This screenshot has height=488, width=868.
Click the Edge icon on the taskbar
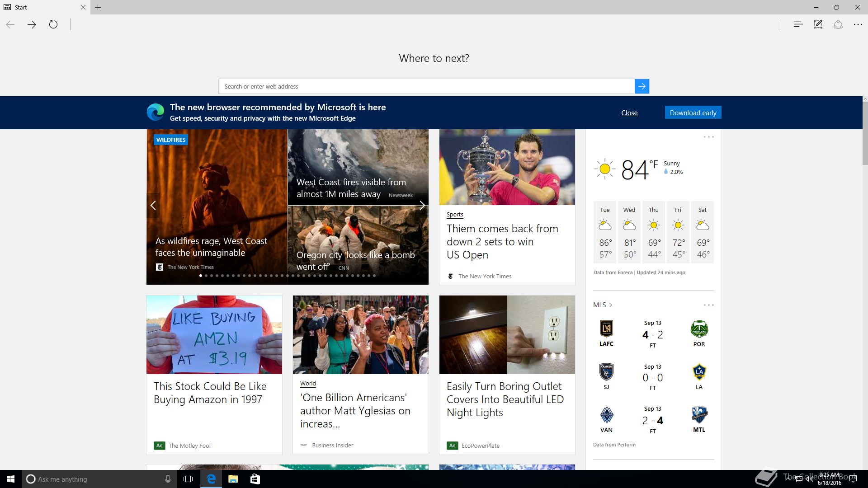point(211,479)
